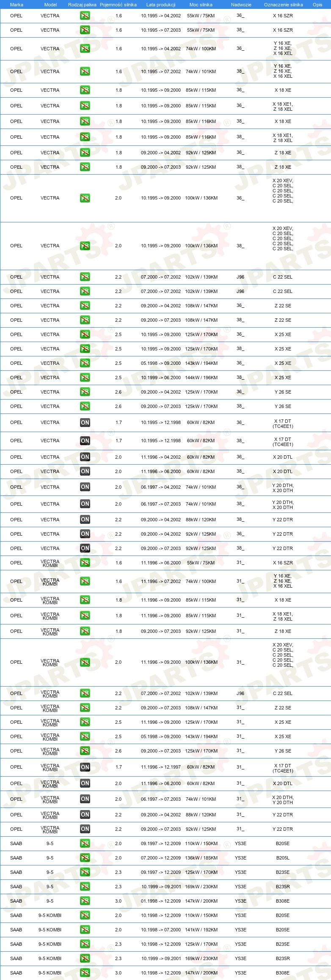The height and width of the screenshot is (980, 331).
Task: Click 'Z 18 XE' in the Vectra Kombi row
Action: coord(283,631)
